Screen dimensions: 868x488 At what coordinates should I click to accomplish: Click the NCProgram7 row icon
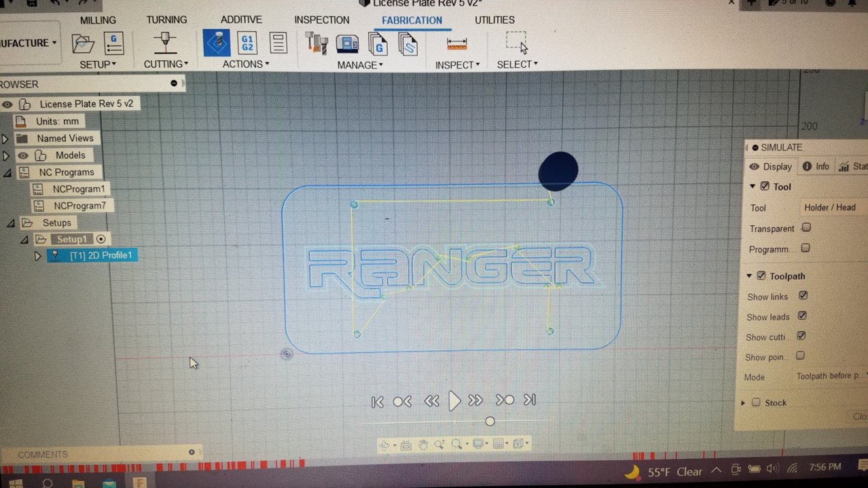click(38, 206)
